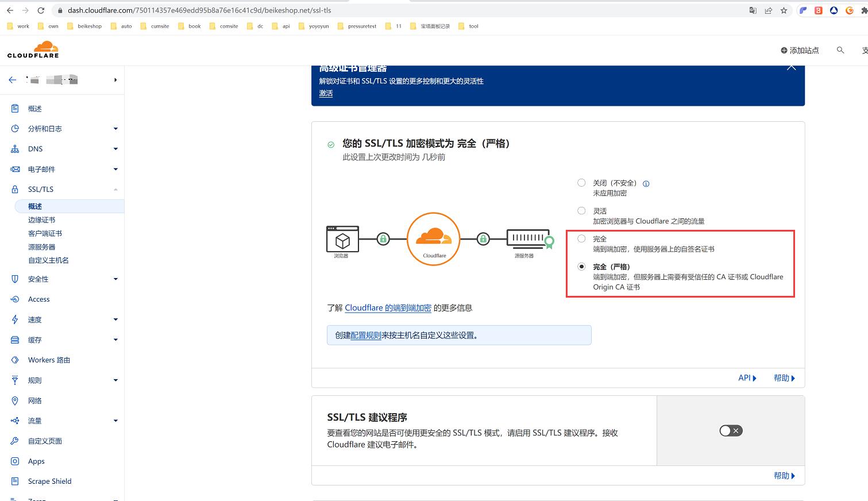
Task: Open 客户端证书 under SSL/TLS
Action: [x=45, y=233]
